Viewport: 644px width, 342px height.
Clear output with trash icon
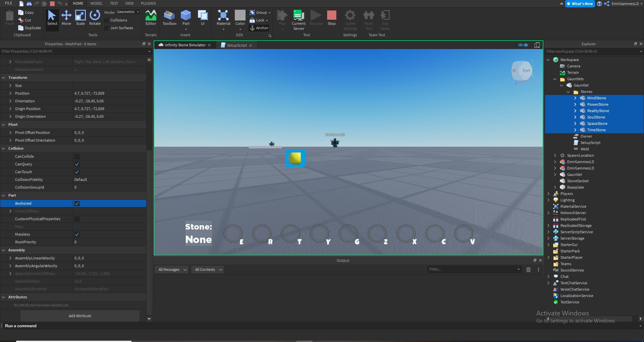click(528, 270)
